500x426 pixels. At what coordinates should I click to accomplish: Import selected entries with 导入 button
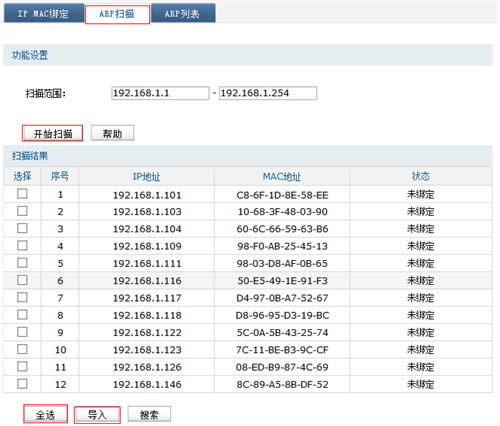click(97, 415)
